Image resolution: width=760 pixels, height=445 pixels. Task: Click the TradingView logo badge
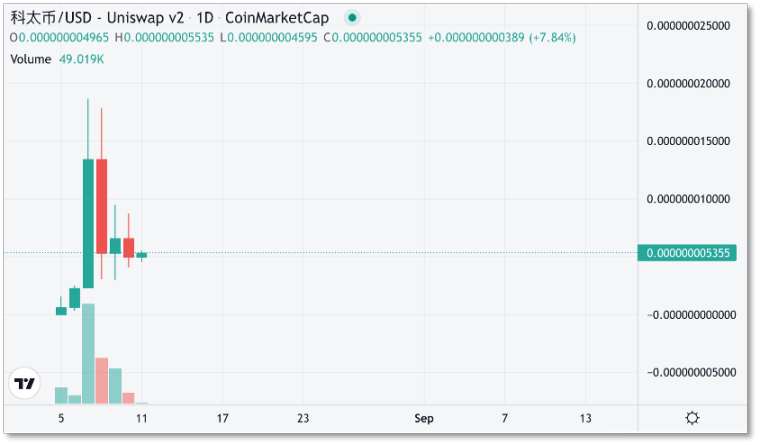click(24, 383)
